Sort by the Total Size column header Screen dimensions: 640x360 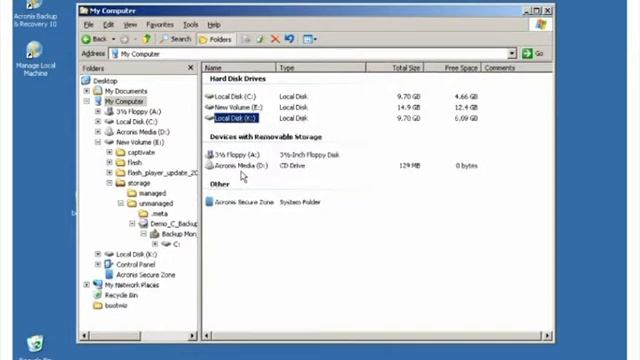pyautogui.click(x=395, y=68)
